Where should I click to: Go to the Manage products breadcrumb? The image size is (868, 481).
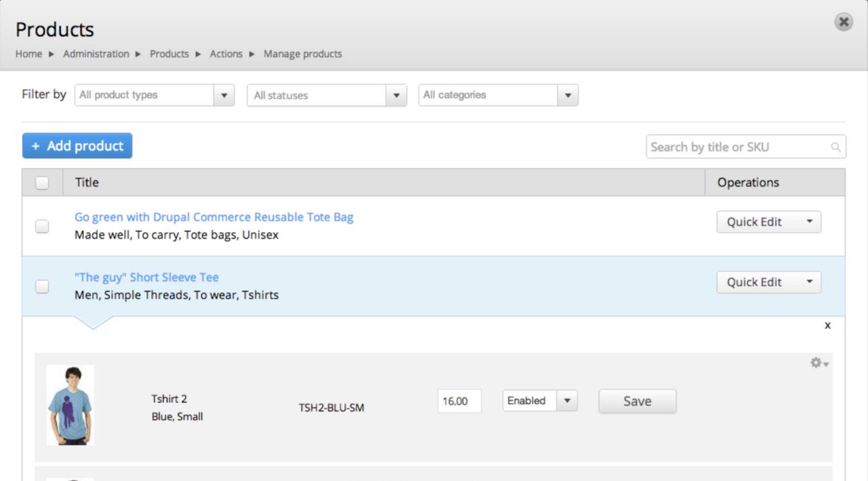(303, 54)
